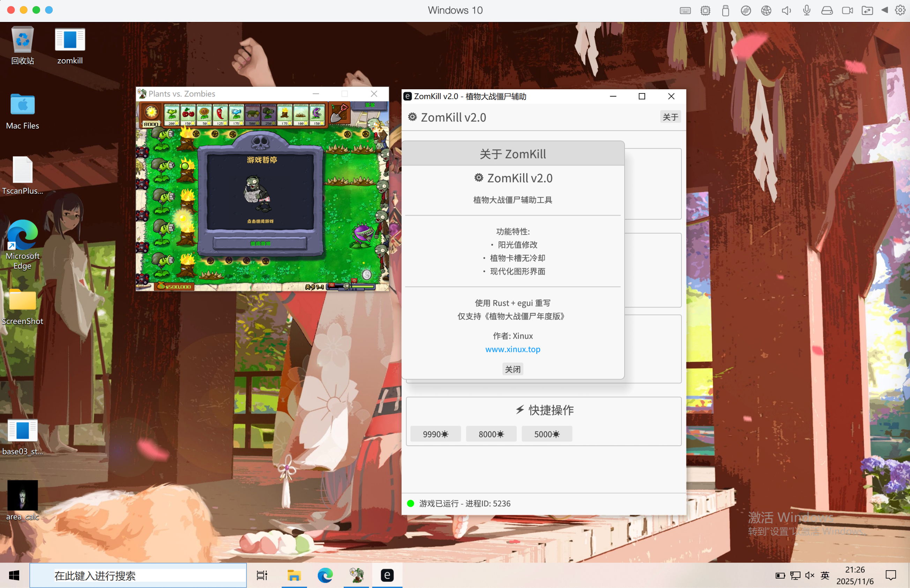Grab the shovel tool
910x588 pixels.
339,113
